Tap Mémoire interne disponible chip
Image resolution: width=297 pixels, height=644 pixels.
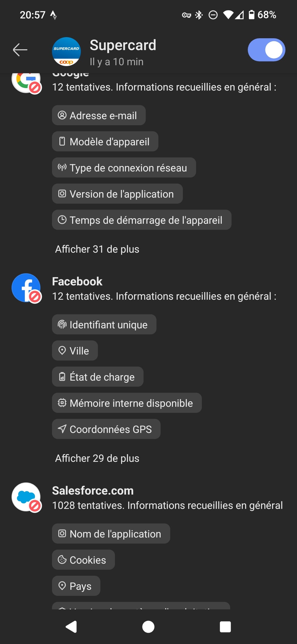click(x=127, y=403)
